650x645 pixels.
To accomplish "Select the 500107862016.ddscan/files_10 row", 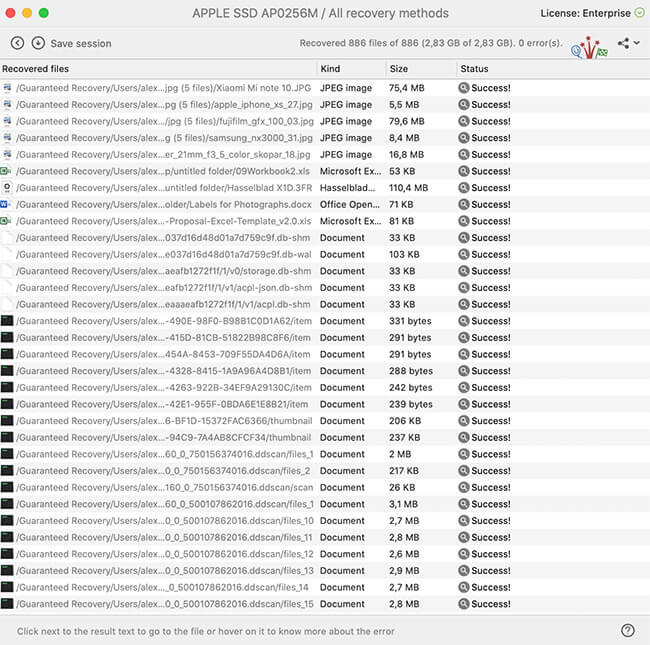I will coord(325,521).
